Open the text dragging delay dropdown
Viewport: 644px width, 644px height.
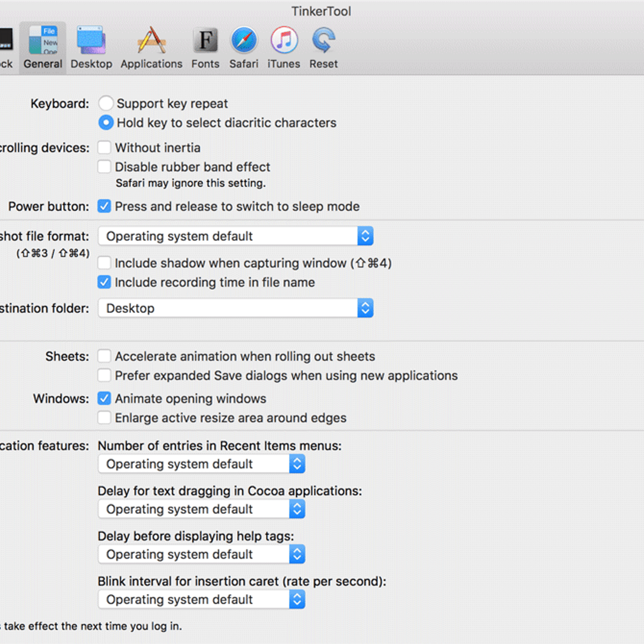[202, 509]
